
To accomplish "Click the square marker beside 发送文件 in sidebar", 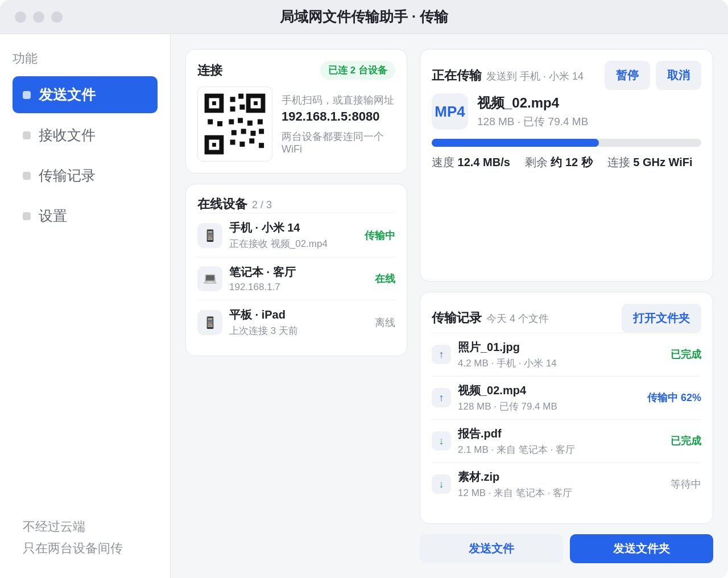I will [27, 95].
